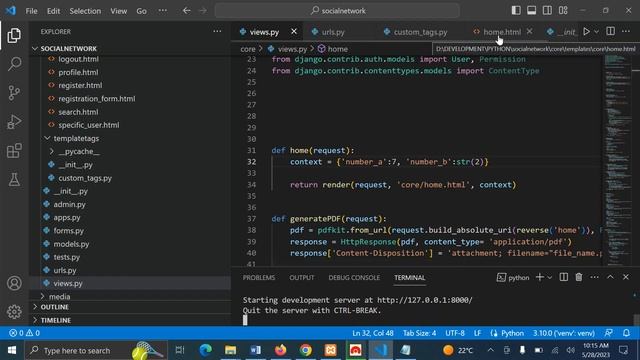Viewport: 640px width, 360px height.
Task: Open the run button dropdown arrow
Action: (x=596, y=31)
